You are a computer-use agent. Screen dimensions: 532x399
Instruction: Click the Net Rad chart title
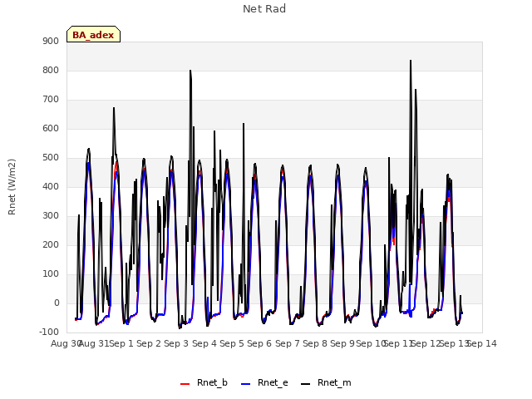tap(264, 9)
